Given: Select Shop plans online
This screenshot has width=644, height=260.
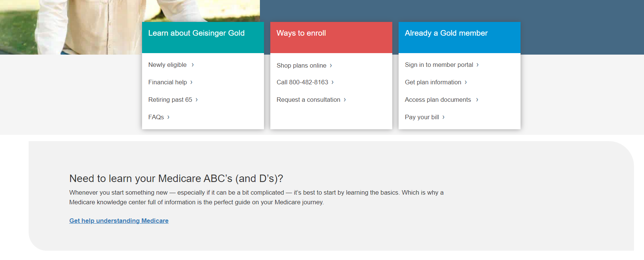Looking at the screenshot, I should tap(302, 65).
